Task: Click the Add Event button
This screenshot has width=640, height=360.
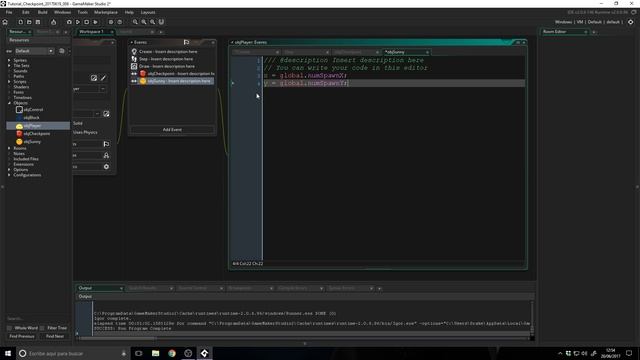Action: 172,129
